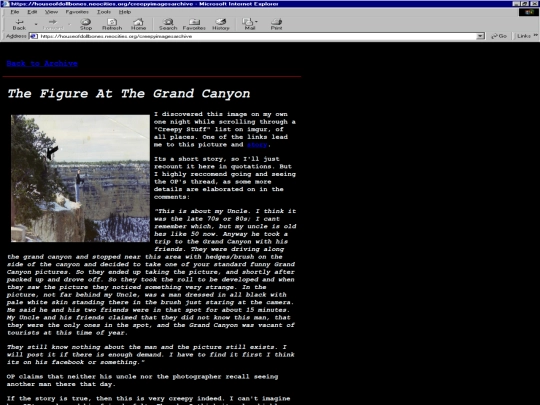Click the Go button beside the address bar
Image resolution: width=540 pixels, height=405 pixels.
pyautogui.click(x=499, y=36)
